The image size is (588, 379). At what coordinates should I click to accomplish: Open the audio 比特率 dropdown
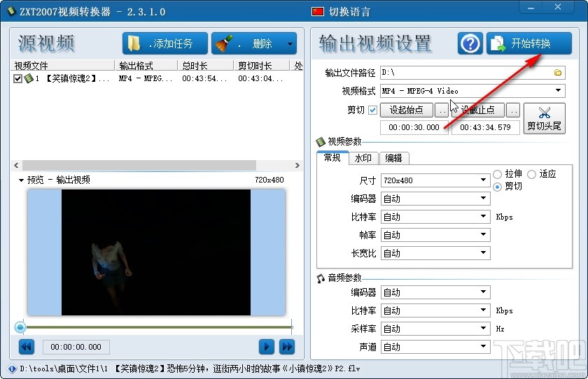(x=435, y=310)
